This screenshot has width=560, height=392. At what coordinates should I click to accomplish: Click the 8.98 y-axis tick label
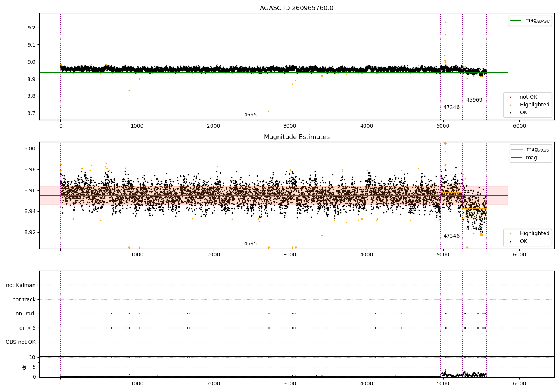[29, 169]
